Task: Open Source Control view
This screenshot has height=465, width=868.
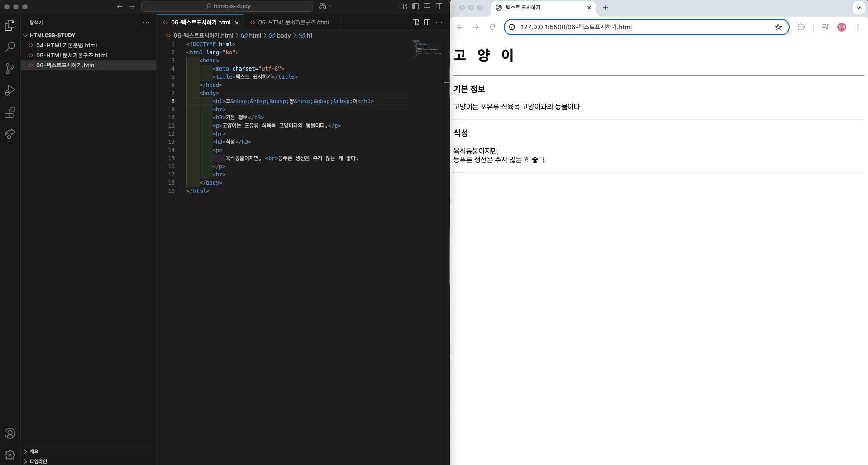Action: click(x=10, y=69)
